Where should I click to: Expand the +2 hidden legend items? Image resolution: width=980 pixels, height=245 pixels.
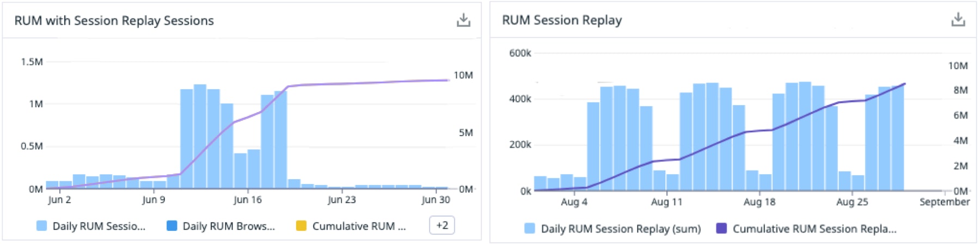442,225
